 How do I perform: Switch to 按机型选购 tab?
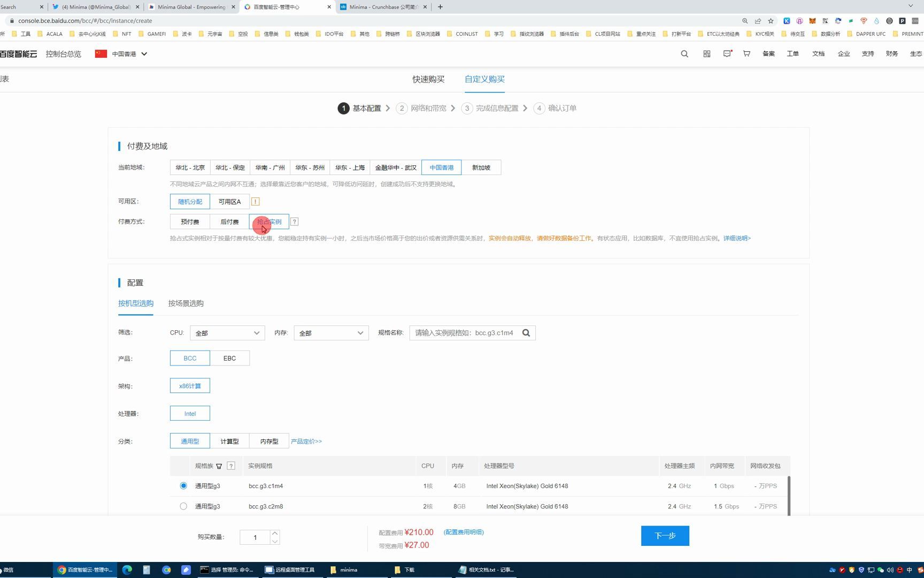(x=136, y=303)
